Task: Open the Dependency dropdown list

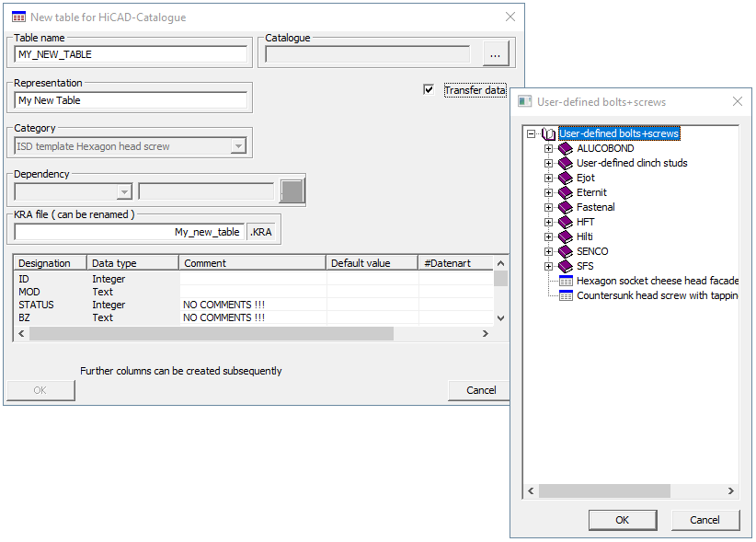Action: coord(124,192)
